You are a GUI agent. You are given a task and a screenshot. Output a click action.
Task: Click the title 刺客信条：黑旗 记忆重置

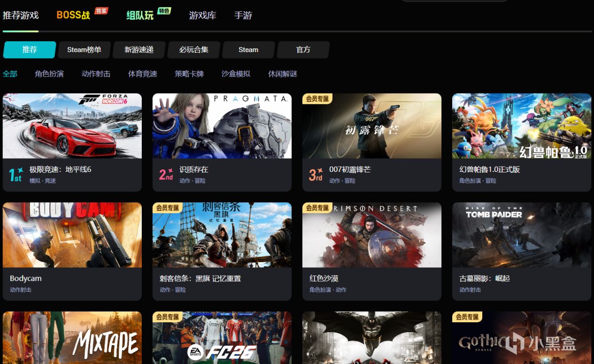[x=200, y=279]
